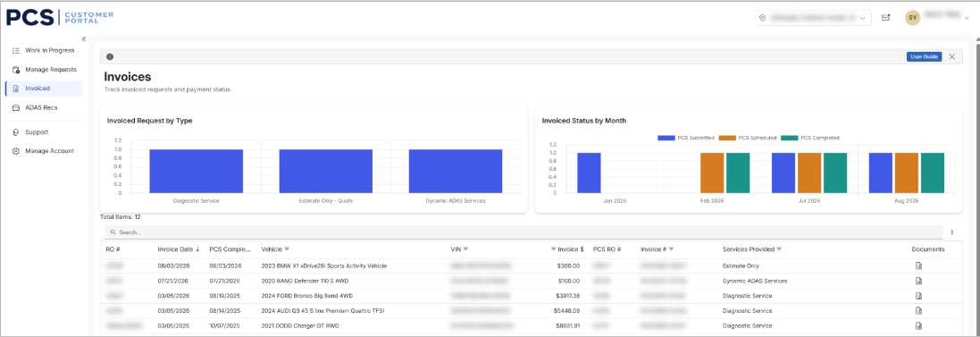Open the Invoice # column filter
The height and width of the screenshot is (337, 980).
[x=671, y=249]
